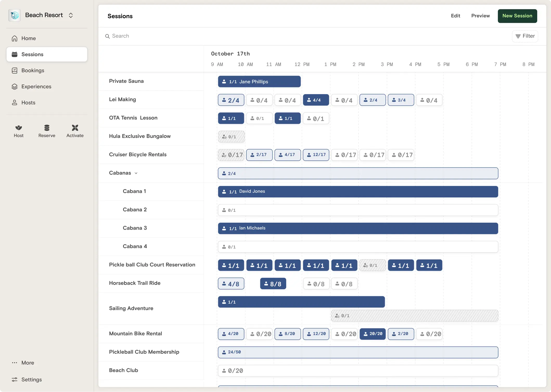Click the Experiences layers icon
The height and width of the screenshot is (392, 551).
click(15, 87)
